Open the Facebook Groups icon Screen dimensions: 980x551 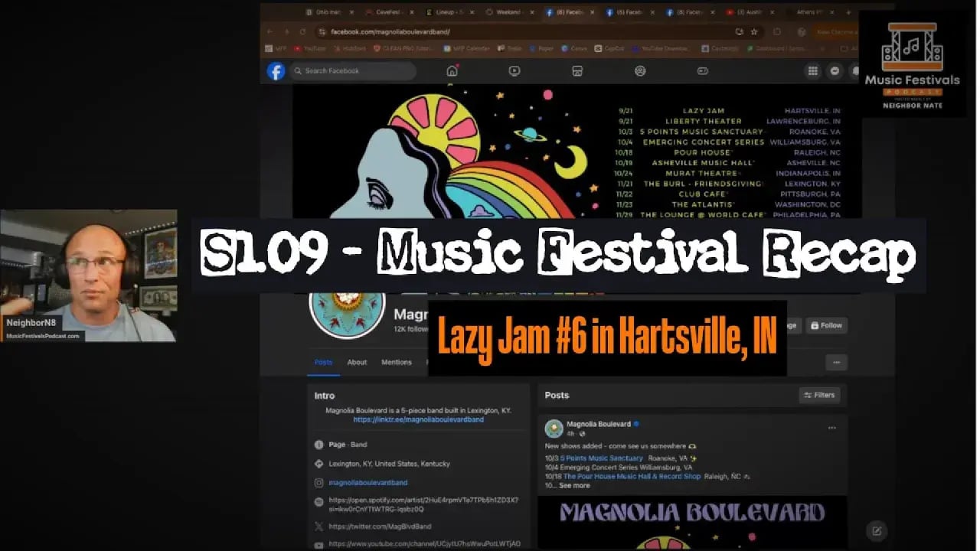click(640, 71)
